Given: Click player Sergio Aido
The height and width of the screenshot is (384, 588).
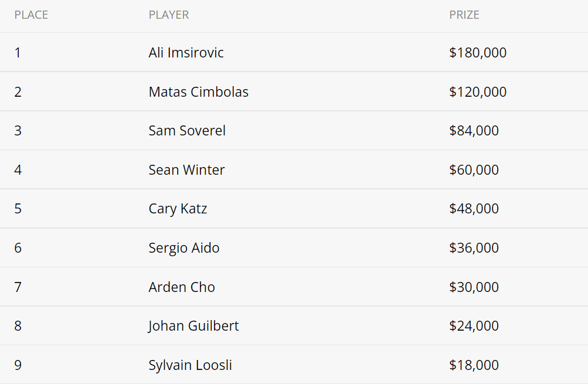Looking at the screenshot, I should click(183, 248).
